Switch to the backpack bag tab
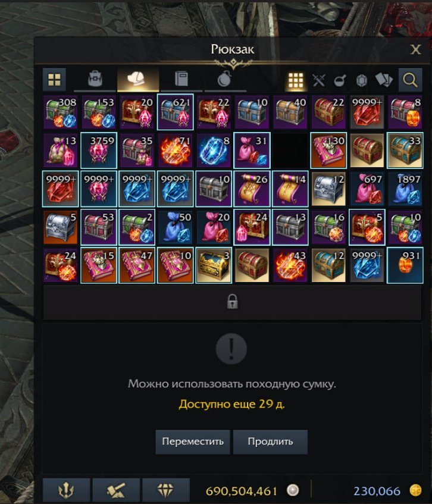Screen dimensions: 432x504 95,79
